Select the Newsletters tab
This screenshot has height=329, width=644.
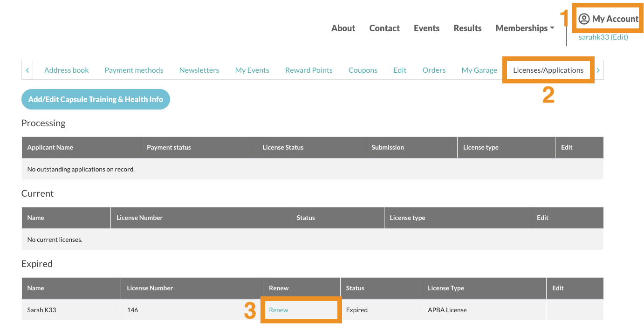click(x=199, y=70)
